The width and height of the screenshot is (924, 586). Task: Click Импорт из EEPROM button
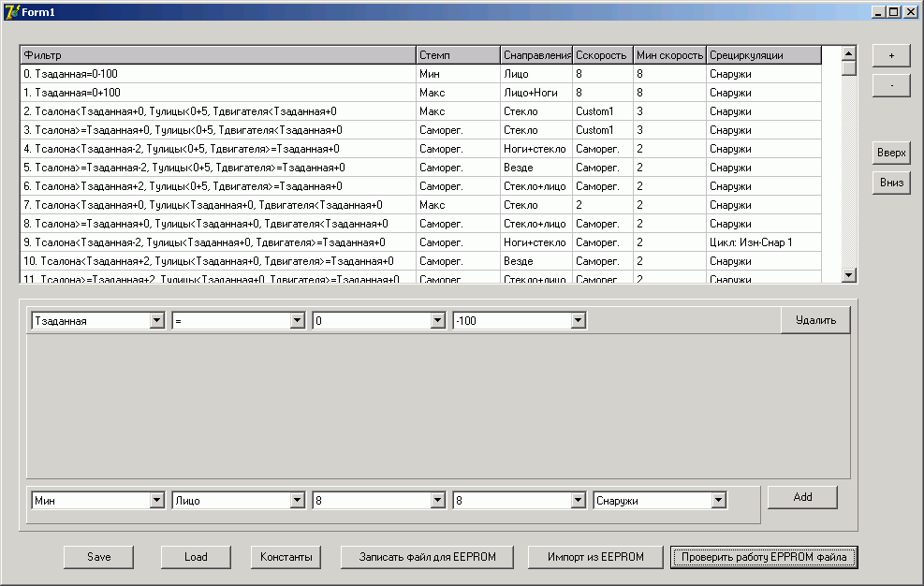pyautogui.click(x=595, y=557)
